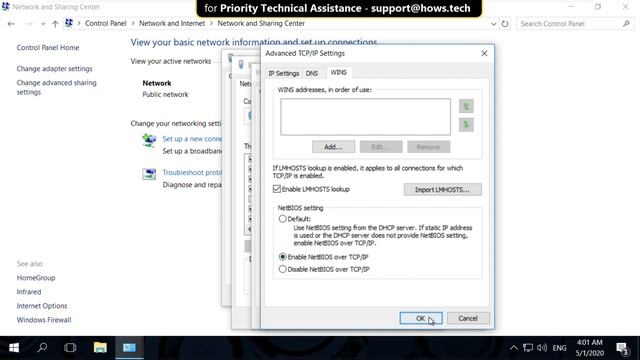
Task: Switch to the IP Settings tab
Action: click(x=284, y=73)
